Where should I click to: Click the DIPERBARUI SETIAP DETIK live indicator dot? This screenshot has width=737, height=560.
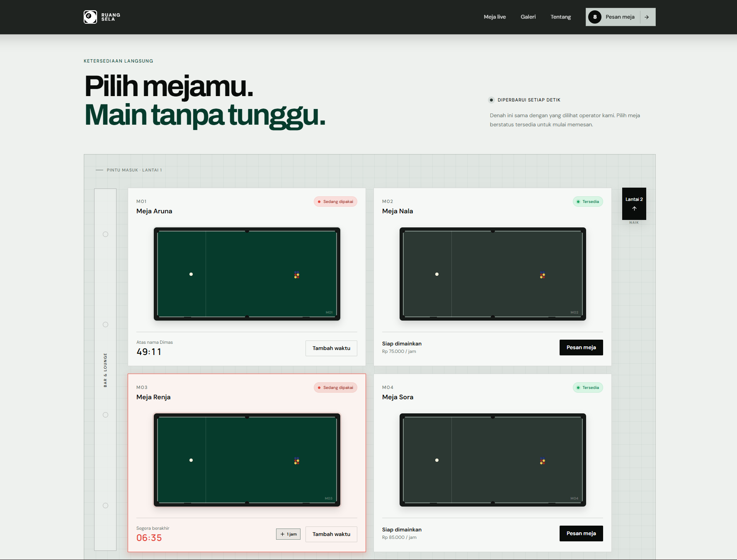(x=492, y=100)
